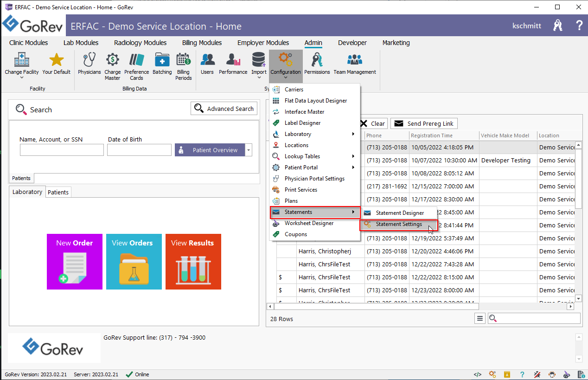Choose Carriers from Configuration menu
Screen dimensions: 588x380
click(315, 90)
